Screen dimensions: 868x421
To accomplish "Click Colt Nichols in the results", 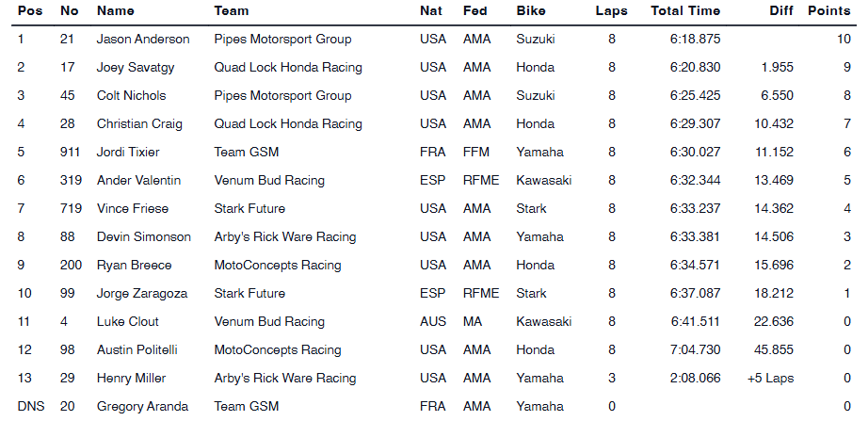I will pos(131,96).
